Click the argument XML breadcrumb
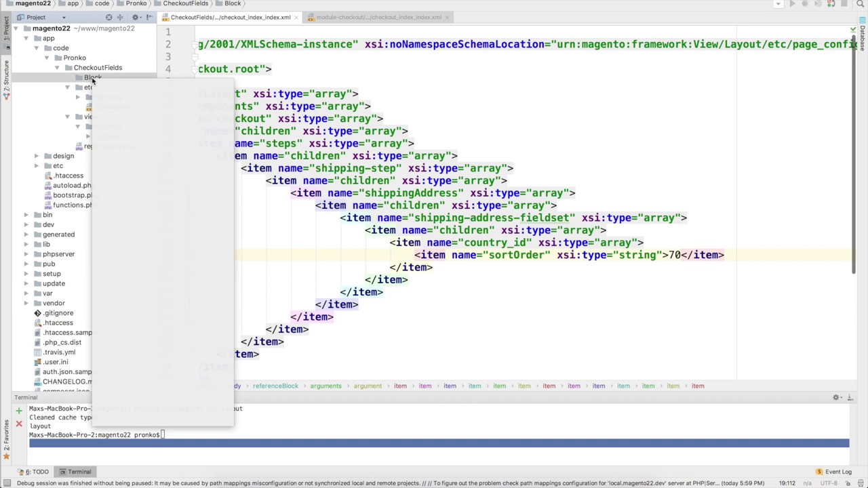The width and height of the screenshot is (868, 488). click(x=368, y=386)
